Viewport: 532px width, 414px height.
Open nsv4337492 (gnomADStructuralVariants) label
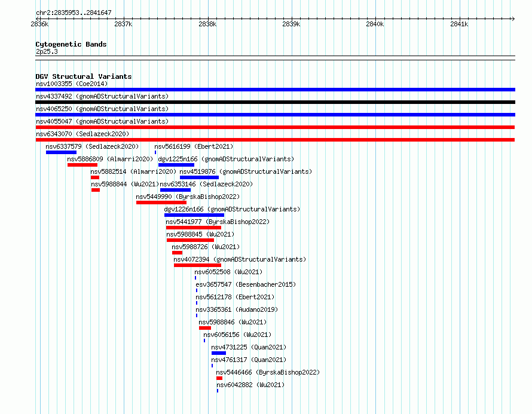click(102, 96)
